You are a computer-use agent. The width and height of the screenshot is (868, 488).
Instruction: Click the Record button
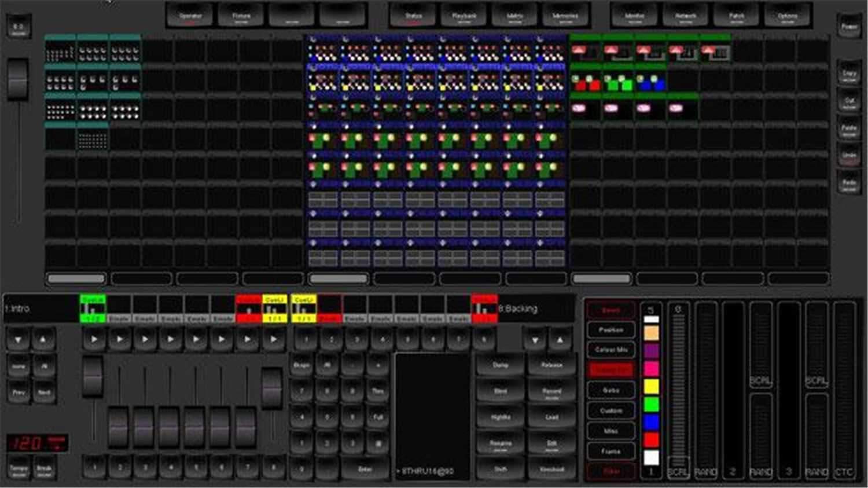[x=551, y=392]
